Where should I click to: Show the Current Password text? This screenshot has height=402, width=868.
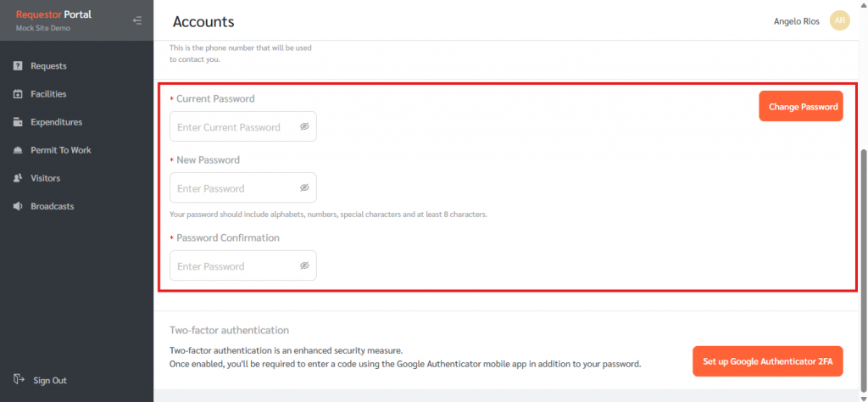[304, 126]
